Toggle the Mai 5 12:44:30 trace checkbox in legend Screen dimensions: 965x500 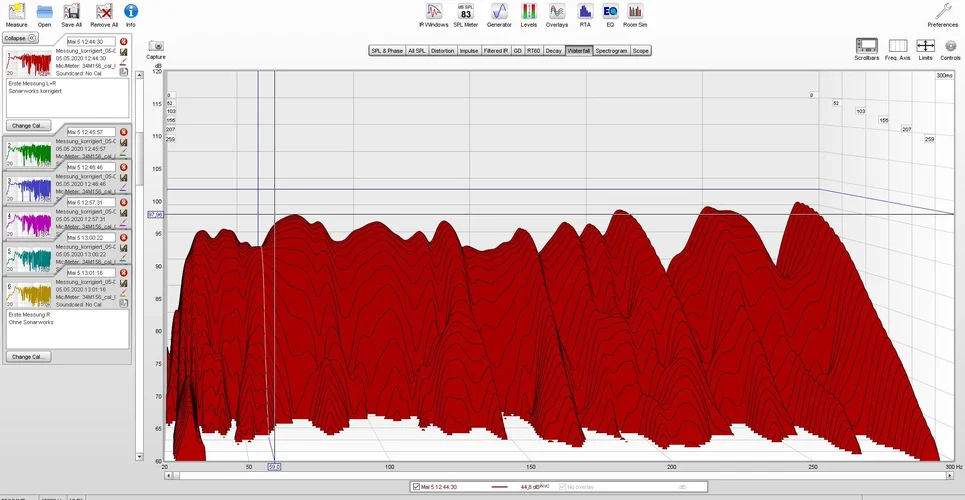[417, 487]
